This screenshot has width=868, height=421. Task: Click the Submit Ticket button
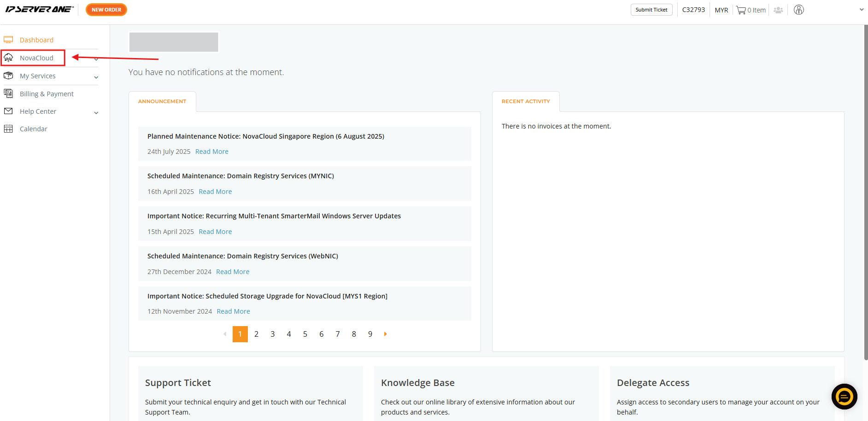651,10
